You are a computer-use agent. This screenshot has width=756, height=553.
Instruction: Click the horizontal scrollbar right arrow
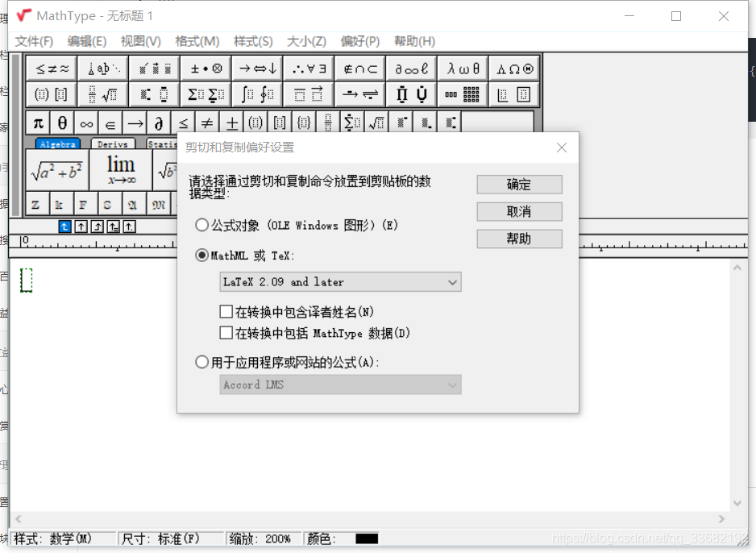pyautogui.click(x=721, y=519)
